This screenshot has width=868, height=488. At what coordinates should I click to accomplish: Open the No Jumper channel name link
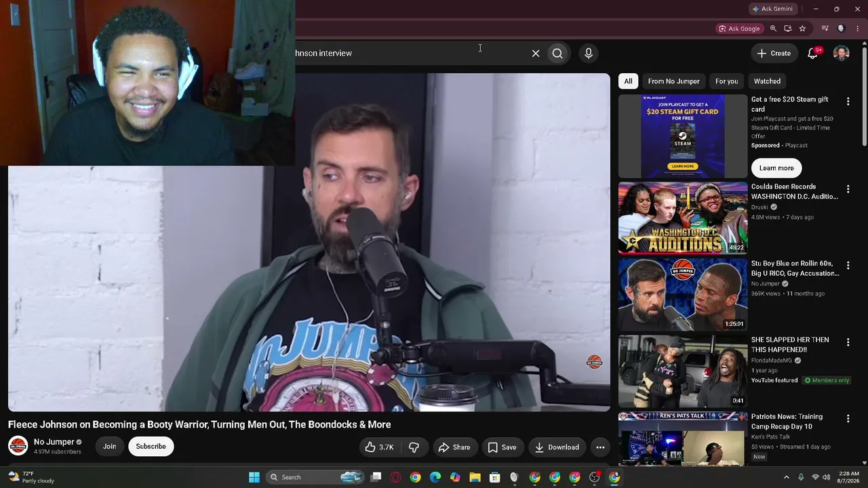coord(54,442)
